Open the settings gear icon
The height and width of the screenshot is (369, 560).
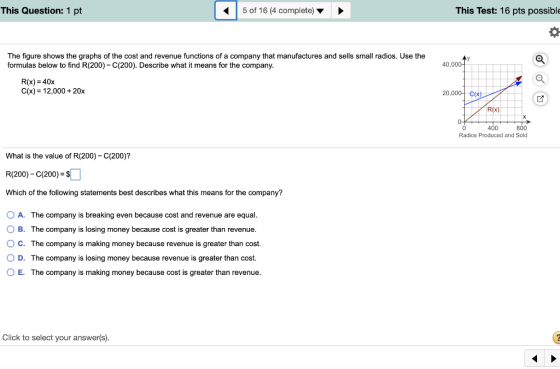click(554, 32)
